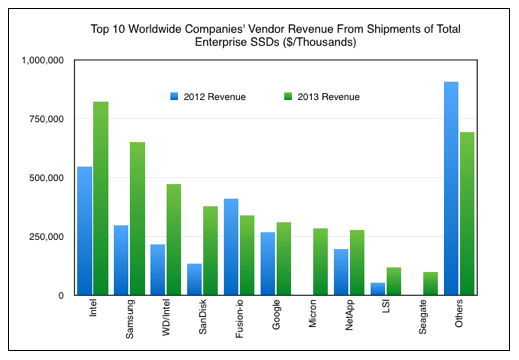Click Intel's blue 2012 revenue bar

(85, 231)
